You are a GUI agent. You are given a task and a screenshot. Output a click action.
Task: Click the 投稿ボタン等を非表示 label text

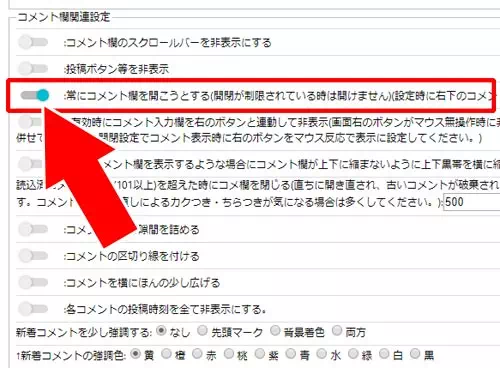tap(116, 69)
